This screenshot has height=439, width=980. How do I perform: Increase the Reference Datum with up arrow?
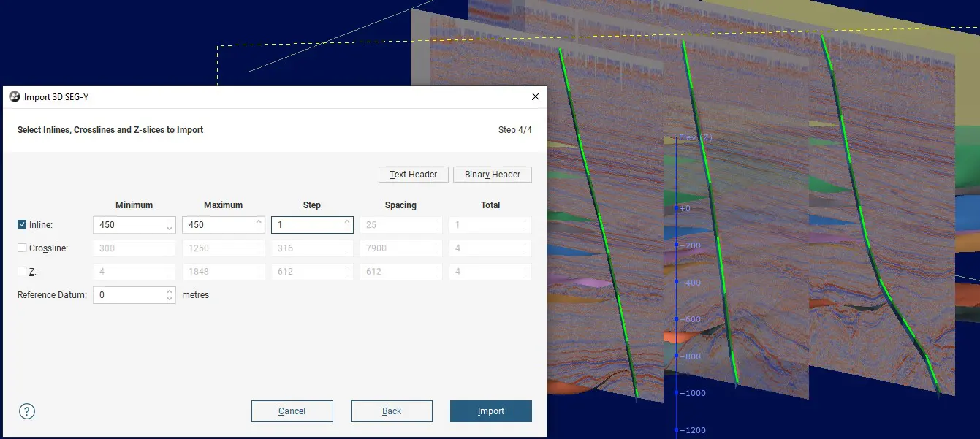pyautogui.click(x=170, y=291)
